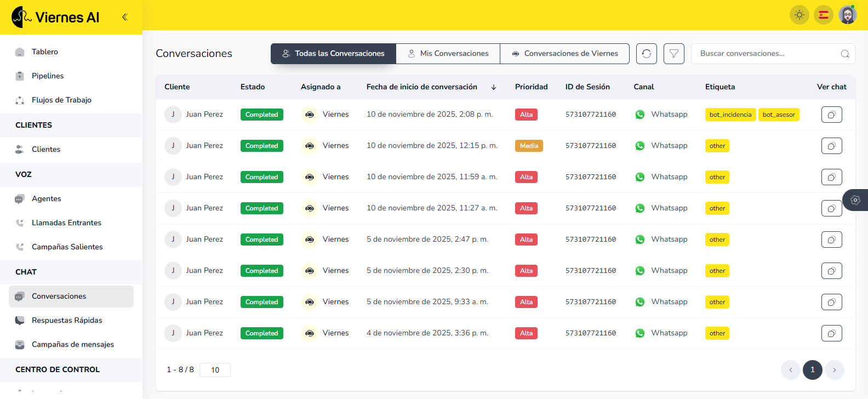Click the search magnifier icon

coord(844,54)
